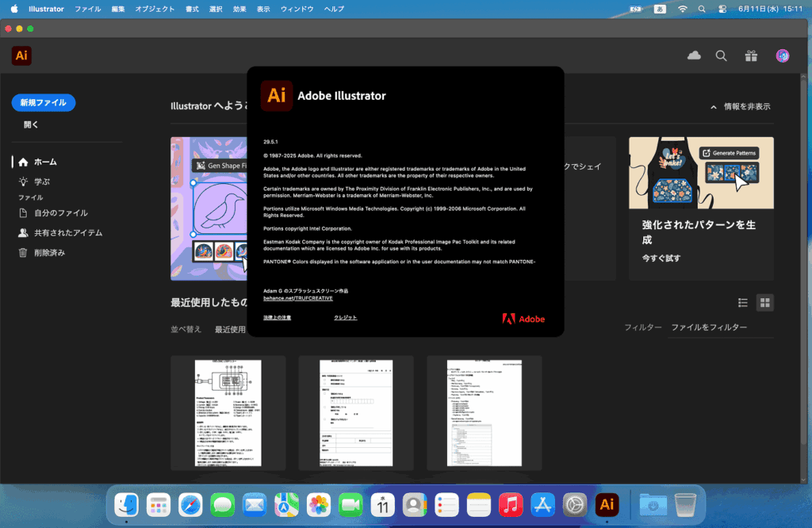The image size is (812, 528).
Task: Open Gen Shape Fill promo card
Action: coord(209,209)
